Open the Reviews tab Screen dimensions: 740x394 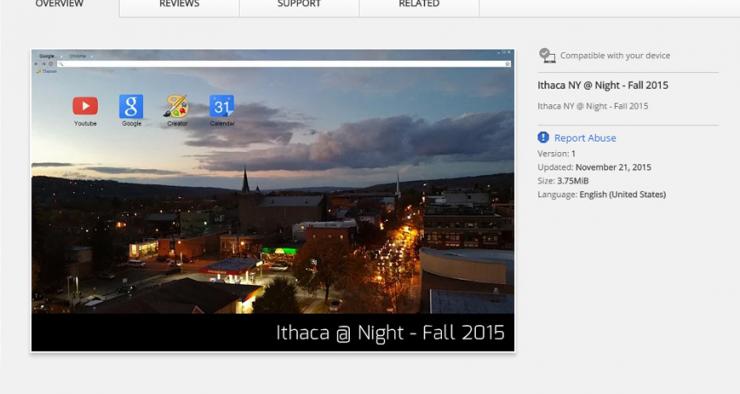179,5
